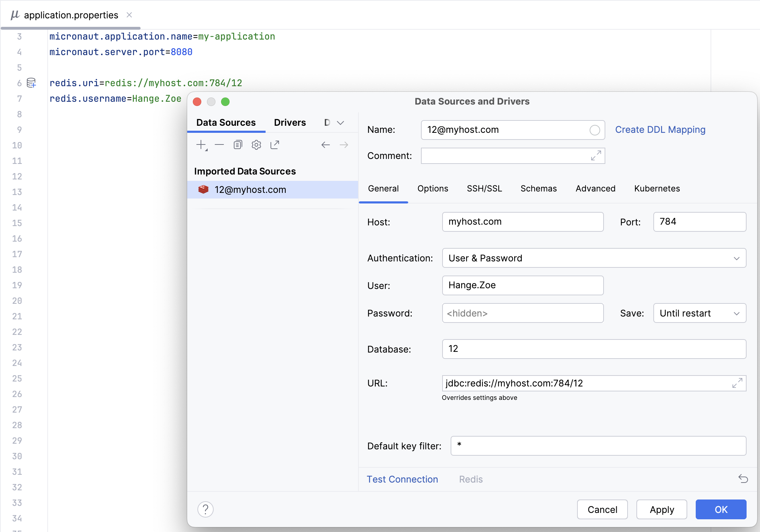Open Create DDL Mapping
The width and height of the screenshot is (760, 532).
pyautogui.click(x=660, y=130)
